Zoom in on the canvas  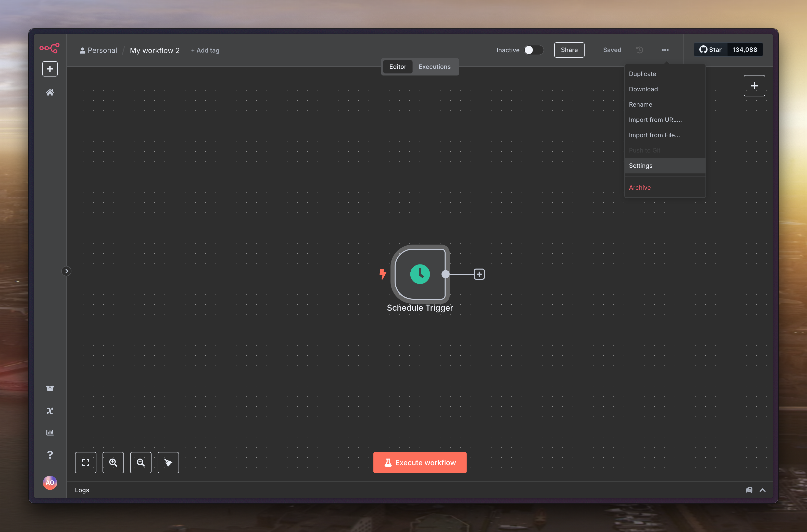click(x=113, y=462)
